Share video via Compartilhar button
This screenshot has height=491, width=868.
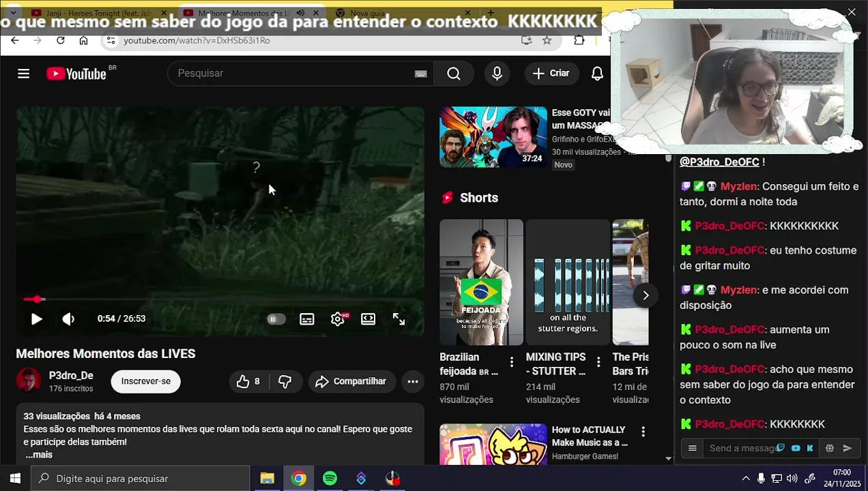(x=351, y=381)
